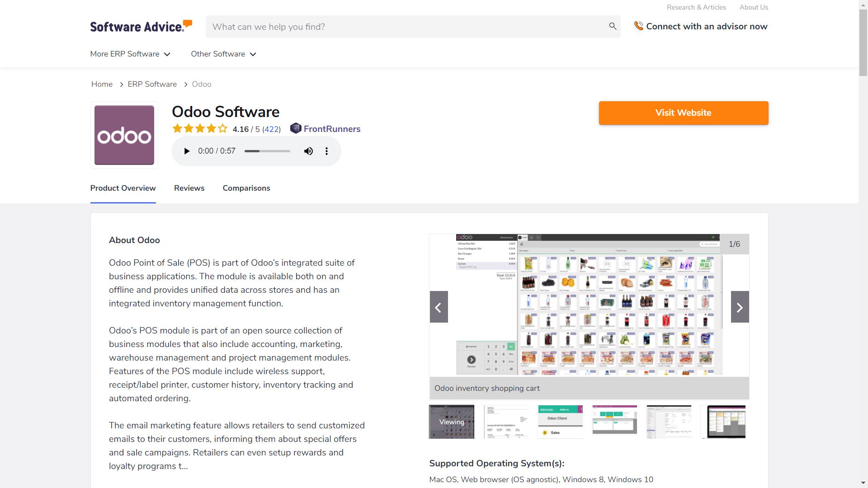Open the 422 reviews count link
868x488 pixels.
[271, 129]
